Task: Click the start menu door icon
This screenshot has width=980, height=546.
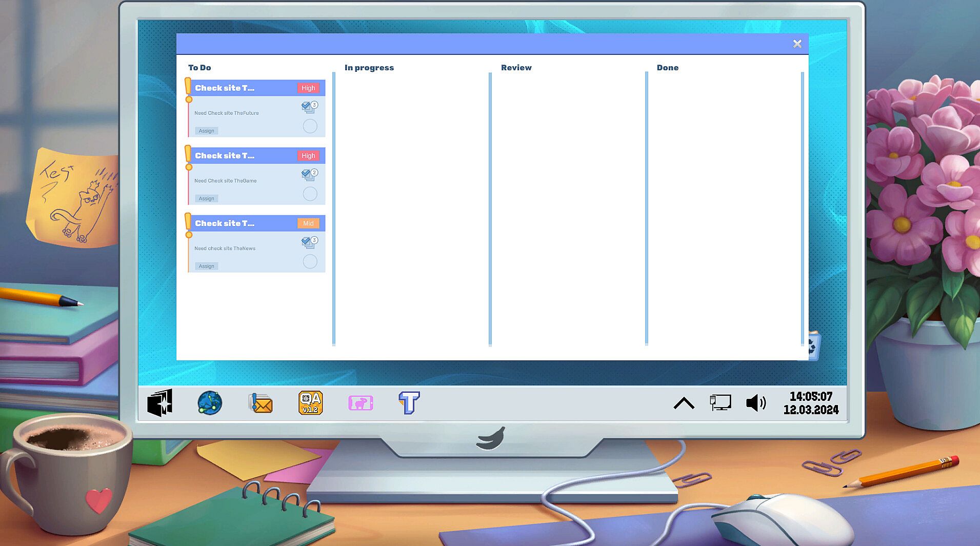Action: 160,403
